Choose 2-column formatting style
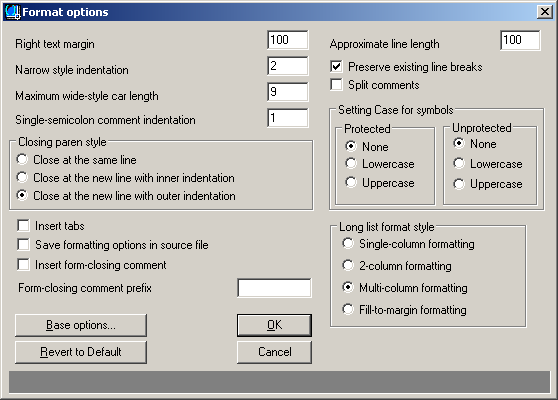The height and width of the screenshot is (400, 558). [348, 265]
